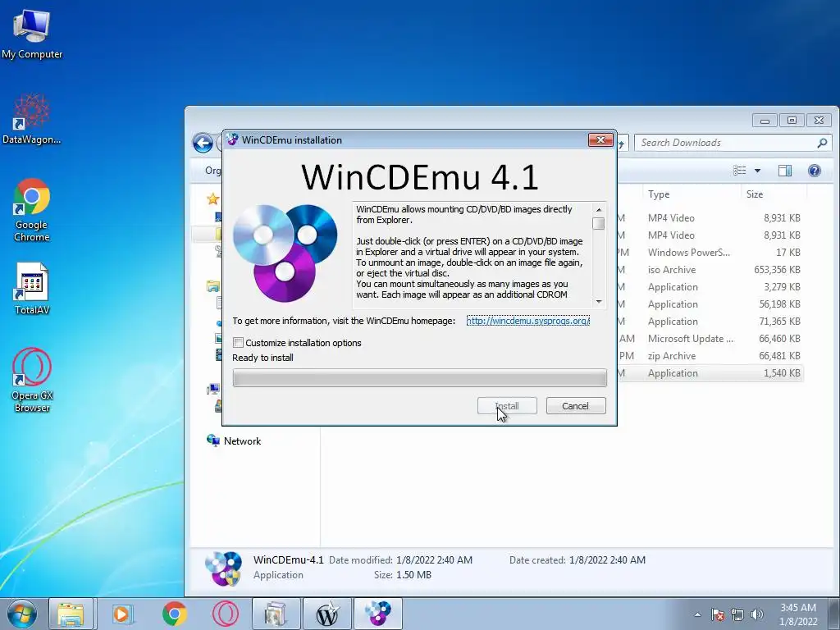The height and width of the screenshot is (630, 840).
Task: Open Windows Explorer from taskbar
Action: (71, 614)
